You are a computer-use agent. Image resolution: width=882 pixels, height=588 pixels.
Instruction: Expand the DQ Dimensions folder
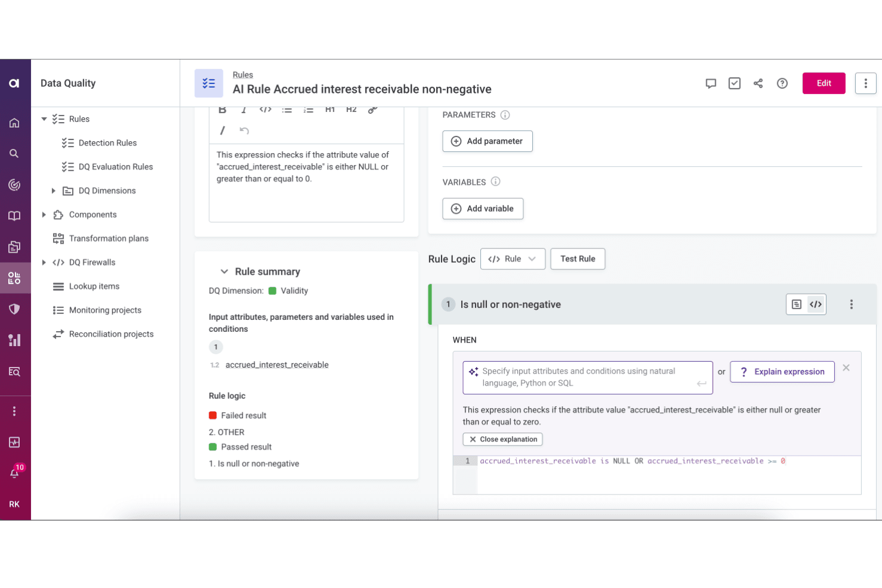tap(54, 191)
